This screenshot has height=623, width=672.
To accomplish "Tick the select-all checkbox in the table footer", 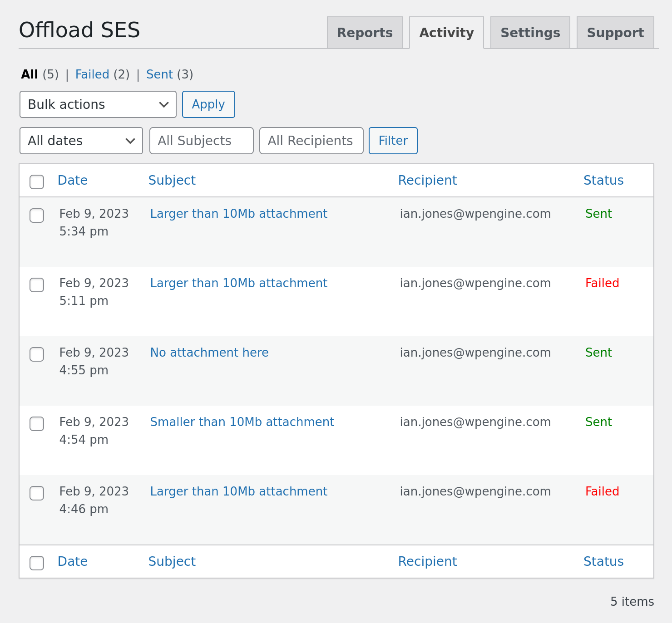I will click(x=37, y=563).
